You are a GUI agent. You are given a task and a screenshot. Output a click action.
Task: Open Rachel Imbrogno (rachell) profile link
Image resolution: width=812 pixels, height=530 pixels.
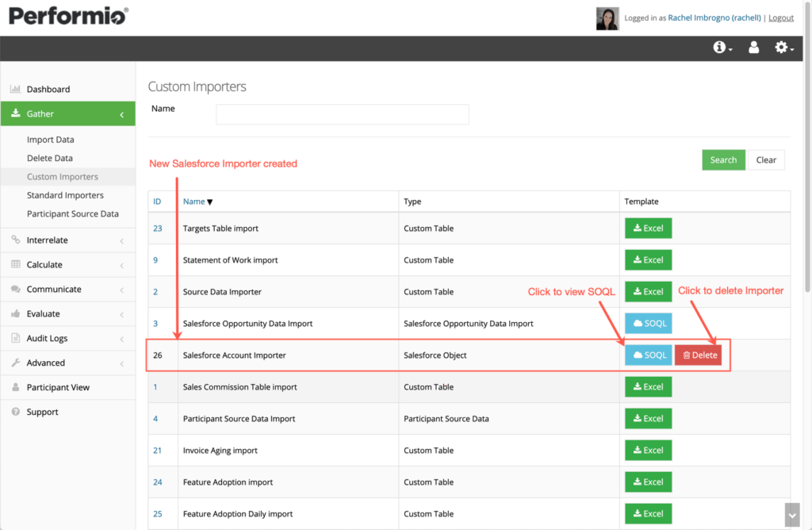pyautogui.click(x=714, y=17)
